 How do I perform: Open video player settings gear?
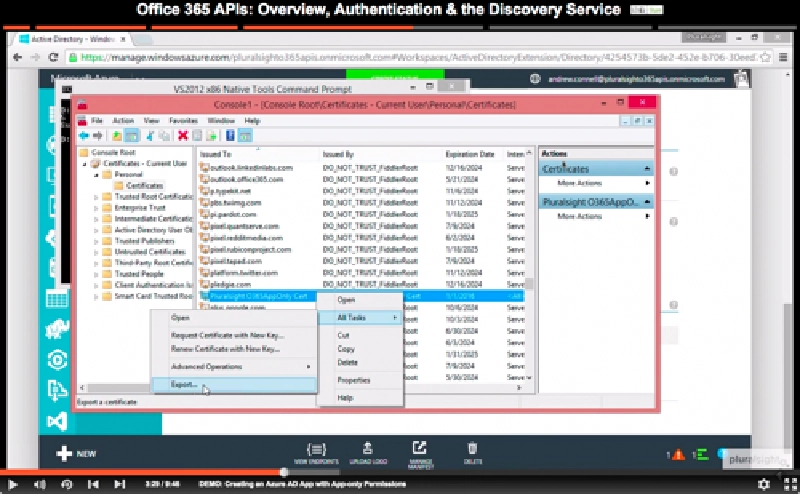point(762,483)
